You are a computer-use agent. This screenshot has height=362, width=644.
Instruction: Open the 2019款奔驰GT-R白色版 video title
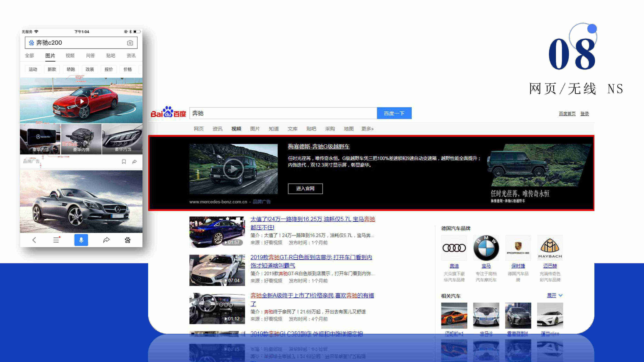(311, 261)
